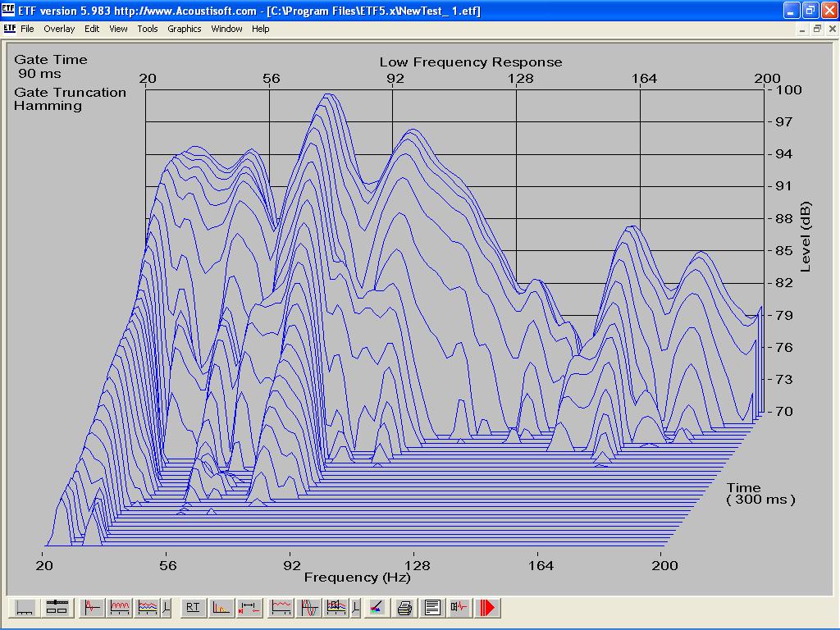
Task: Open the Overlay menu
Action: 59,29
